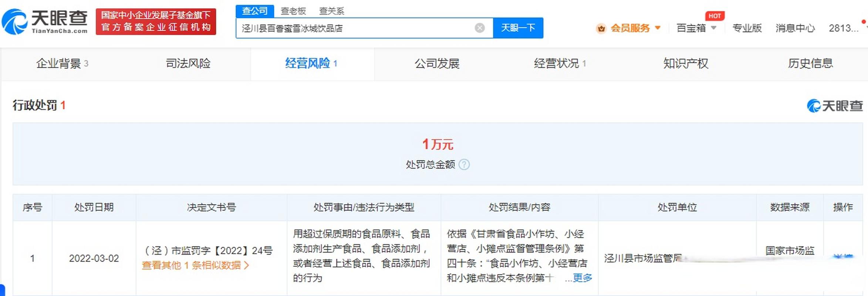Click the document number （泾）市监罚字【2022】24号
This screenshot has height=296, width=868.
tap(207, 250)
